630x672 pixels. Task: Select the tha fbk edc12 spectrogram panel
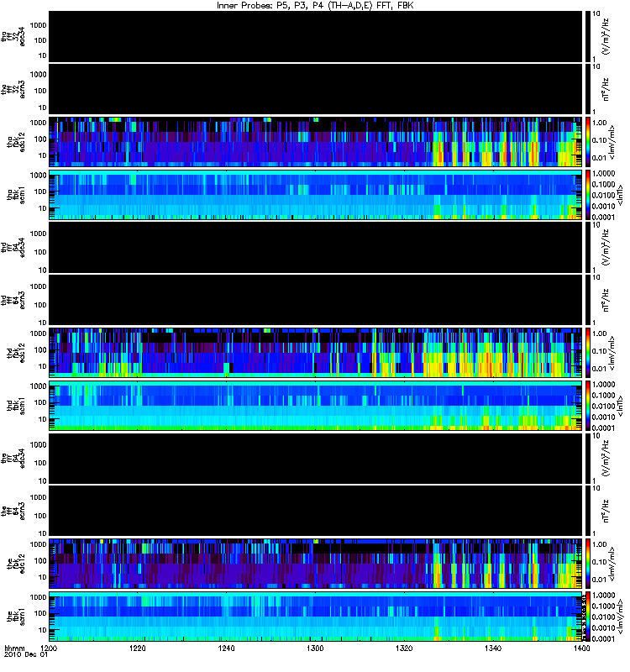(316, 142)
